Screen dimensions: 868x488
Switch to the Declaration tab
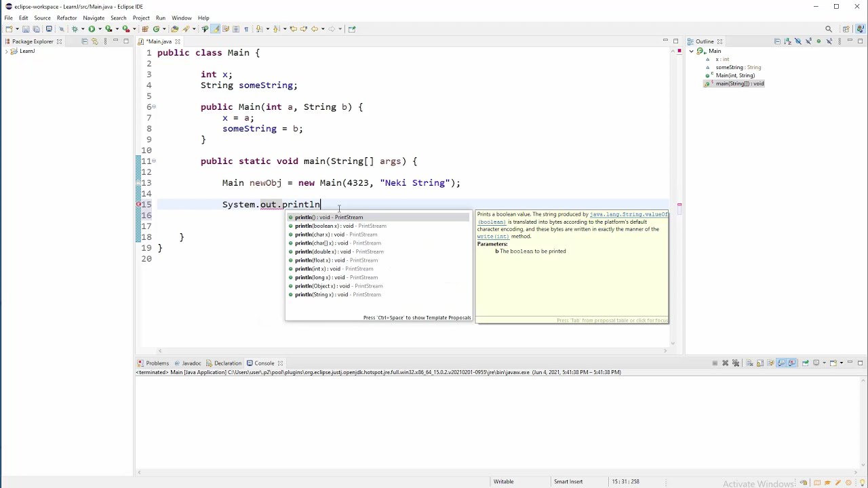click(224, 363)
